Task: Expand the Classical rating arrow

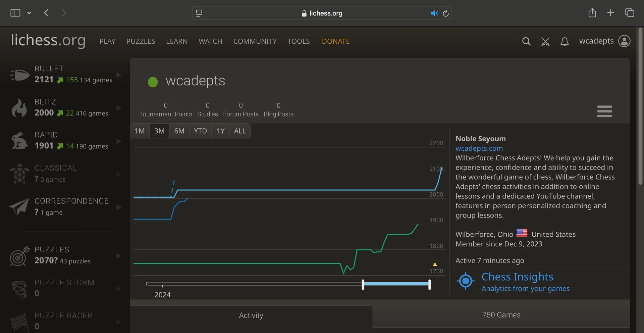Action: (x=118, y=174)
